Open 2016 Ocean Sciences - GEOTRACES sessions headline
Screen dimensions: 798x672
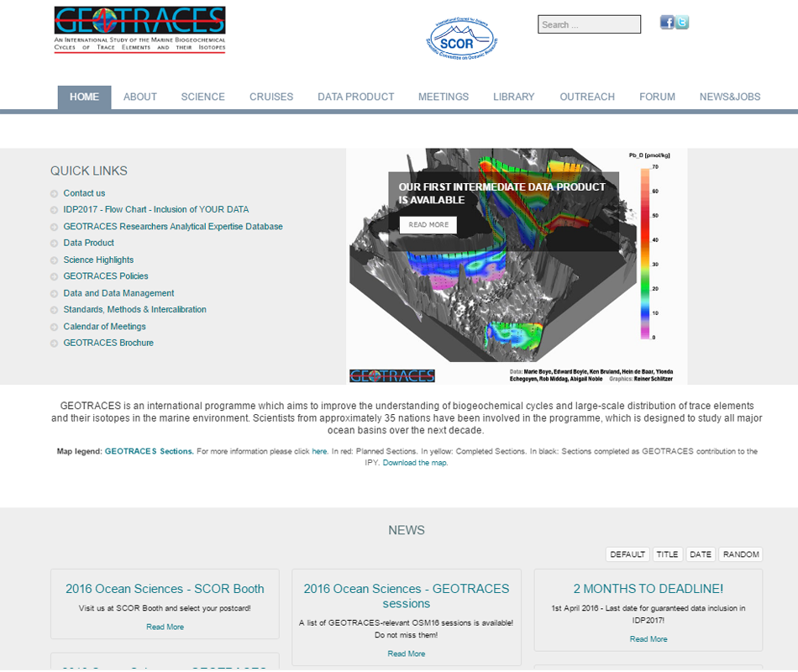click(x=406, y=596)
